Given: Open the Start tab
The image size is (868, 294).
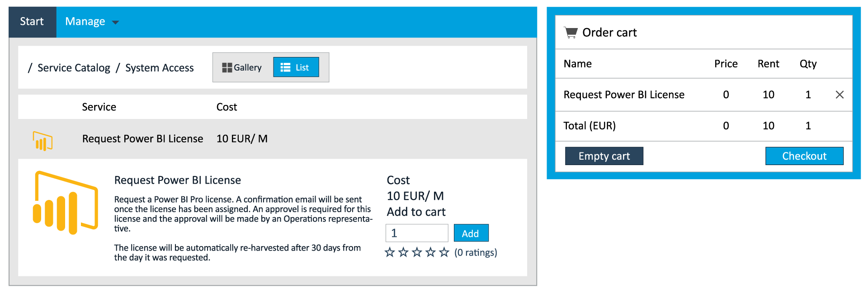Looking at the screenshot, I should (x=32, y=22).
